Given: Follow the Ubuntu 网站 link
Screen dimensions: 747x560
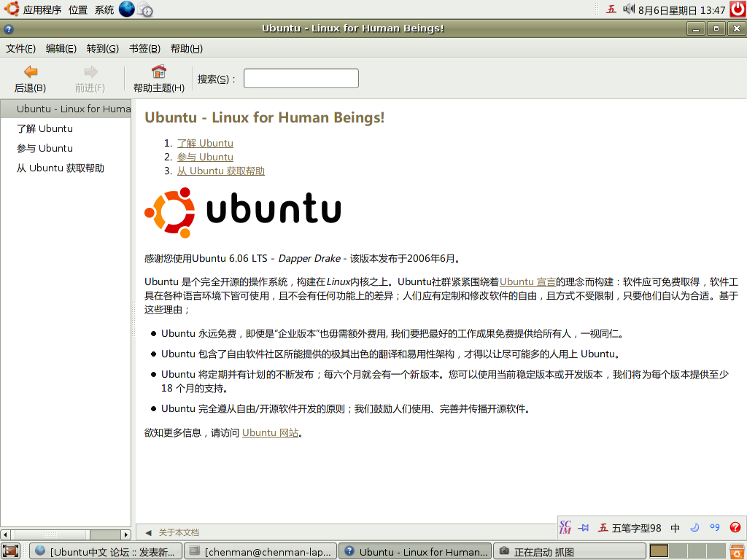Looking at the screenshot, I should click(270, 433).
